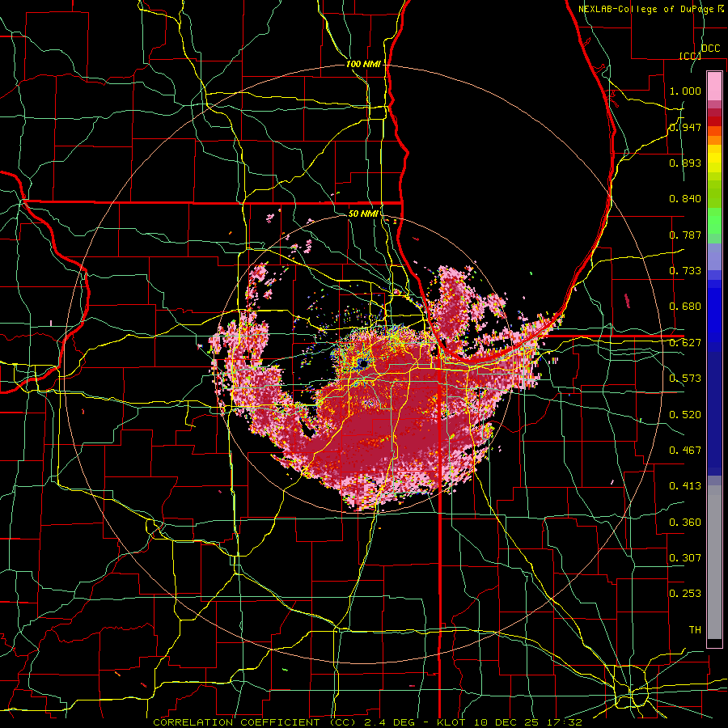Click the DCC label above the color scale

click(710, 49)
